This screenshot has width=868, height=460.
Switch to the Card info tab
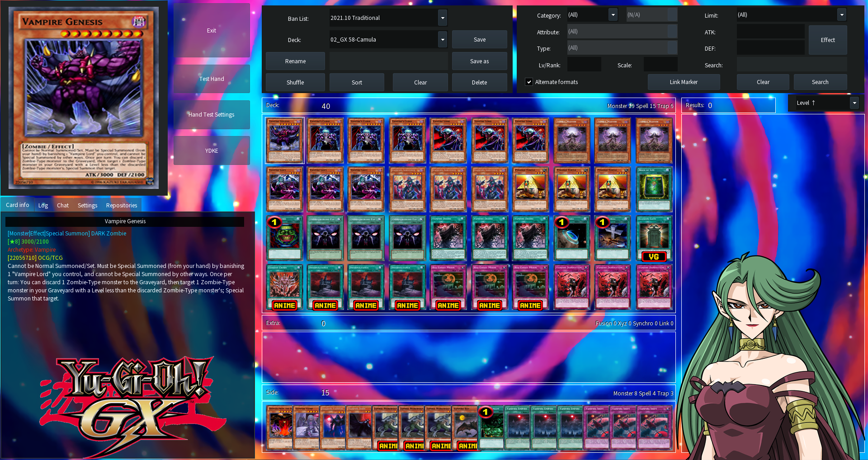pos(17,205)
